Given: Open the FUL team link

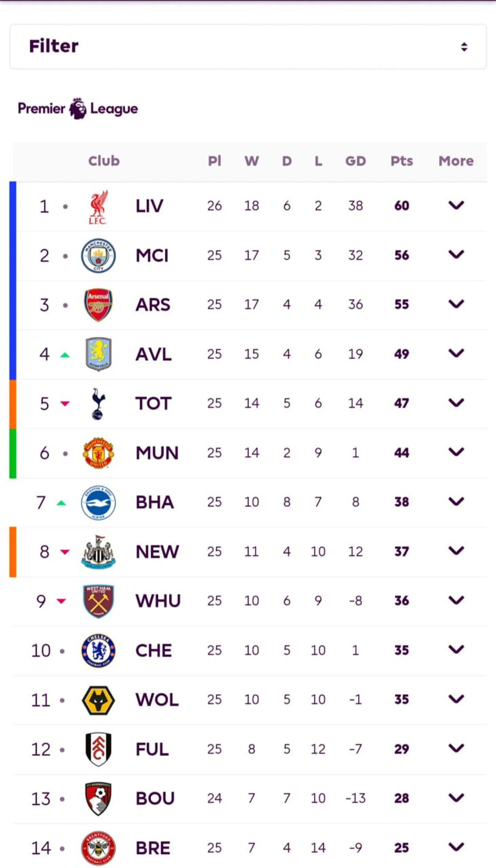Looking at the screenshot, I should pos(152,749).
